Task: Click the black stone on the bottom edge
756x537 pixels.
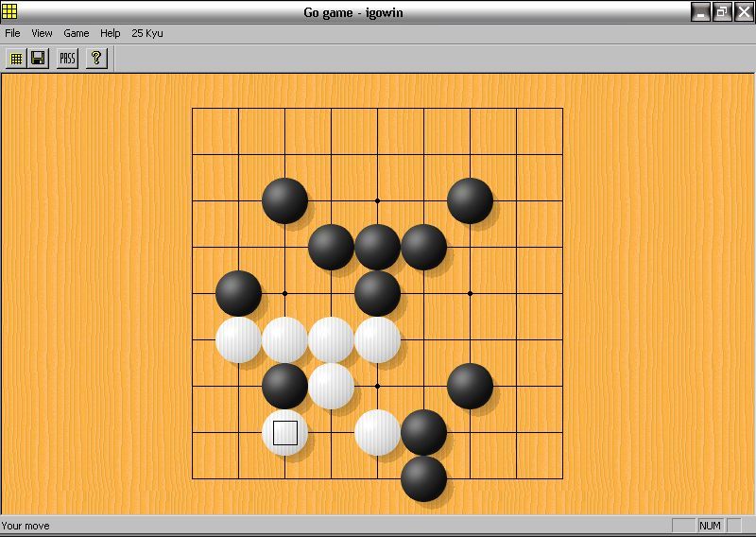Action: [423, 478]
